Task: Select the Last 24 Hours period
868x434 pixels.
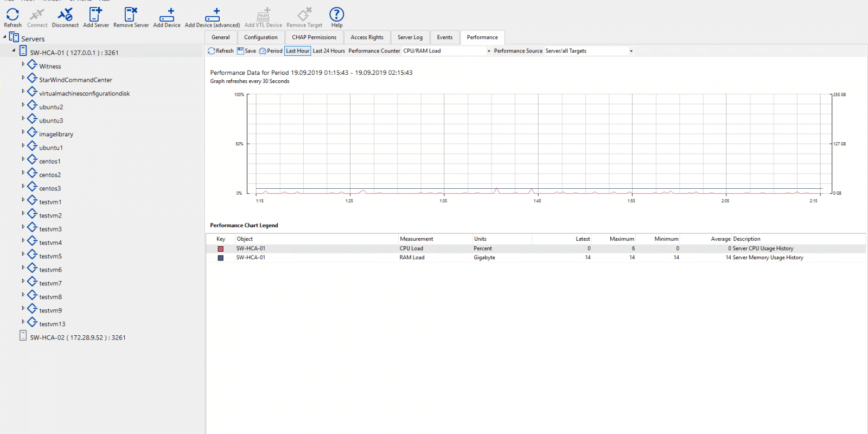Action: click(329, 51)
